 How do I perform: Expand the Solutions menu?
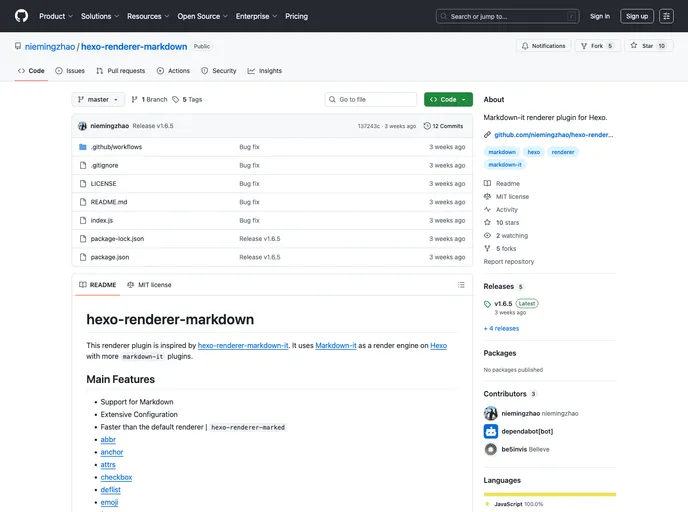[x=100, y=16]
